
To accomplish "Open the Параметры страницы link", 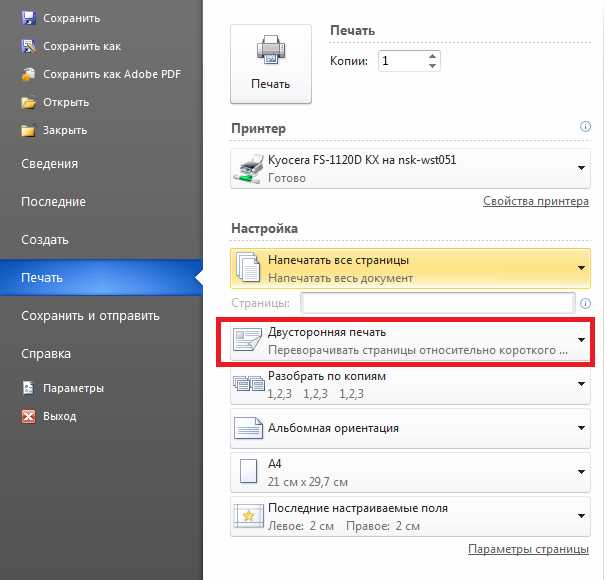I will tap(528, 549).
